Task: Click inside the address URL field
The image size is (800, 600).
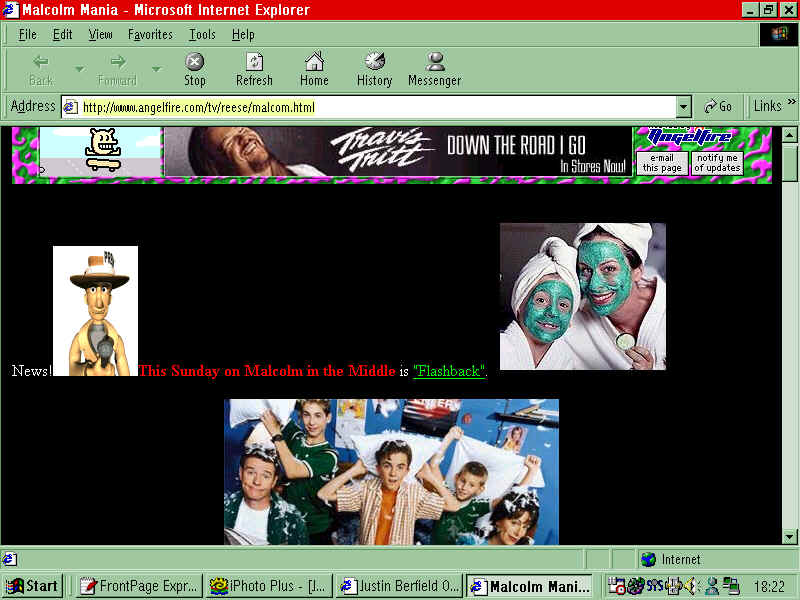Action: click(x=369, y=107)
